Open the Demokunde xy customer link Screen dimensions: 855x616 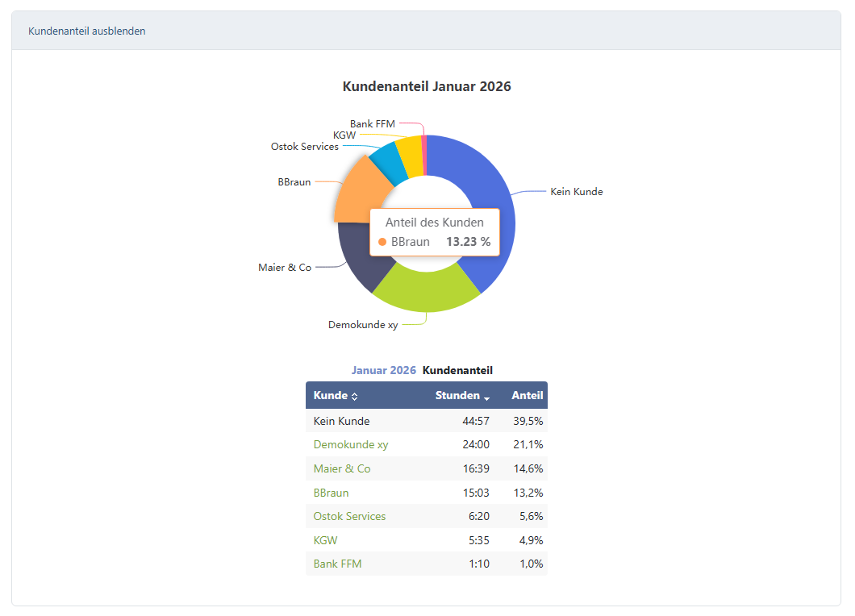pos(350,444)
